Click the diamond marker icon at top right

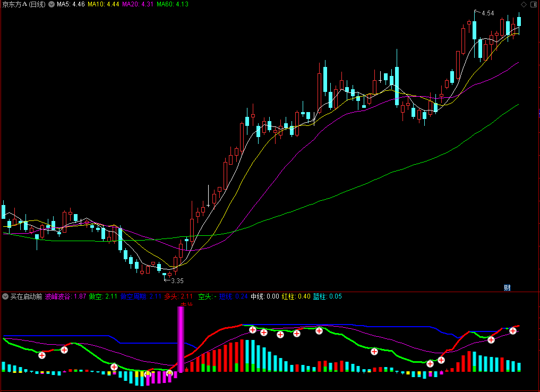pos(524,4)
